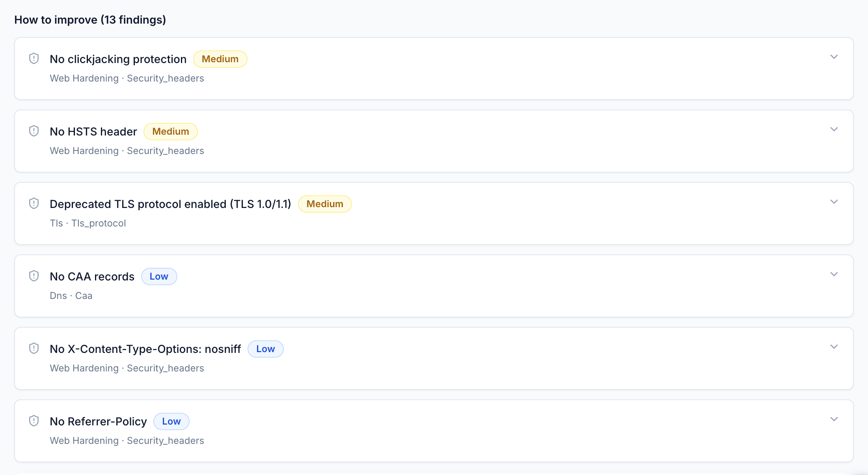
Task: Expand the X-Content-Type-Options nosniff chevron
Action: 834,347
